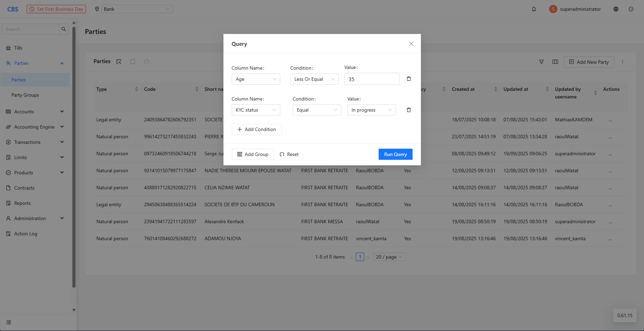Image resolution: width=644 pixels, height=331 pixels.
Task: Open Party Groups in sidebar
Action: 25,95
